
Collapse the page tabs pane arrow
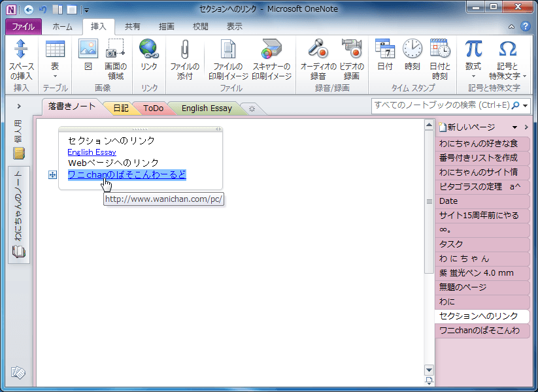(526, 127)
